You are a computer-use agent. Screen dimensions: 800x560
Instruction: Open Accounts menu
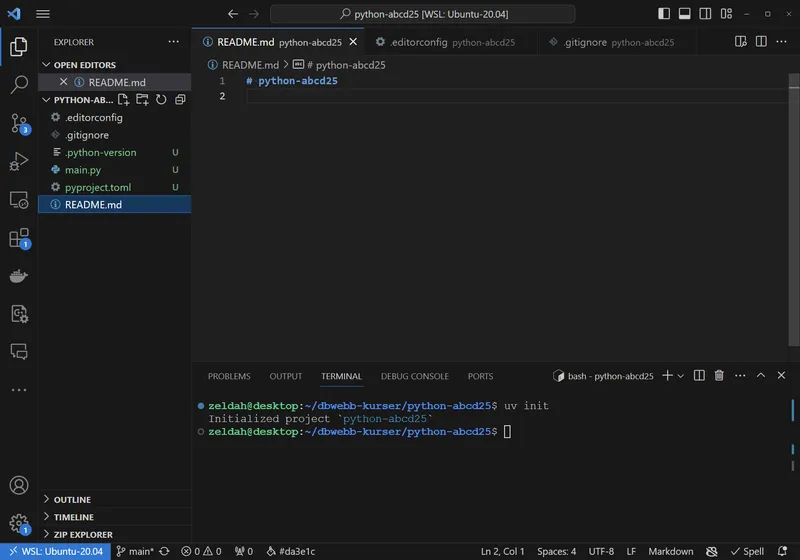pyautogui.click(x=19, y=485)
